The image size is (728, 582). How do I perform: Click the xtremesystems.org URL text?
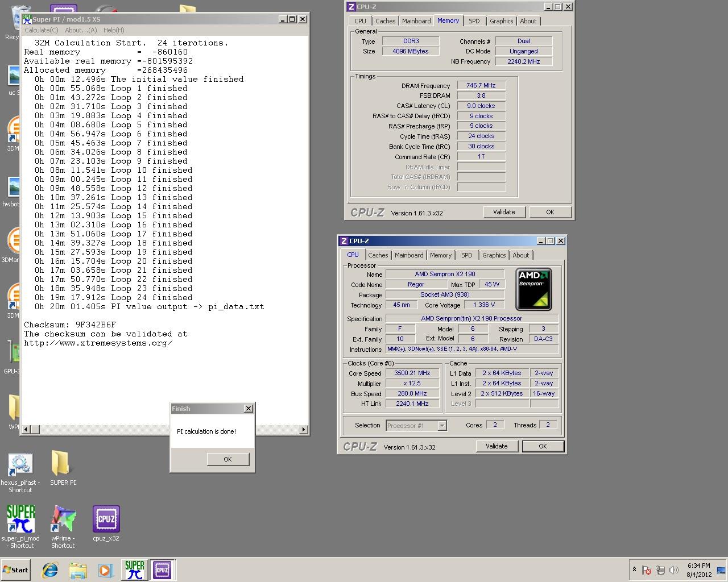98,343
